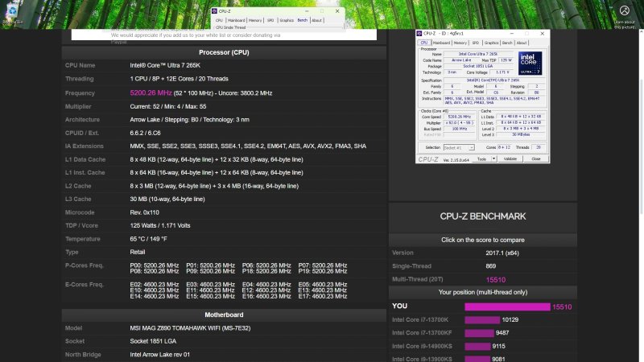Click E-core entry E17: 4600.23 MHz
Viewport: 644px width, 362px height.
pyautogui.click(x=323, y=296)
